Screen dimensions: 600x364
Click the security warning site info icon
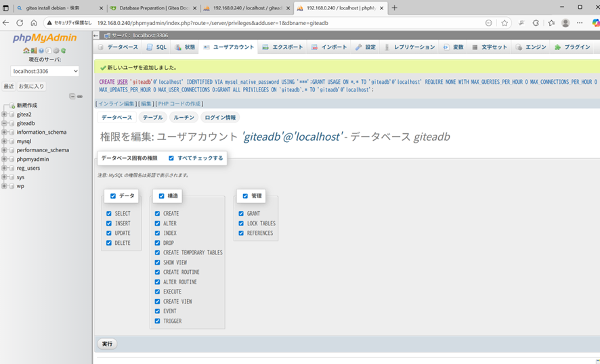tap(69, 23)
